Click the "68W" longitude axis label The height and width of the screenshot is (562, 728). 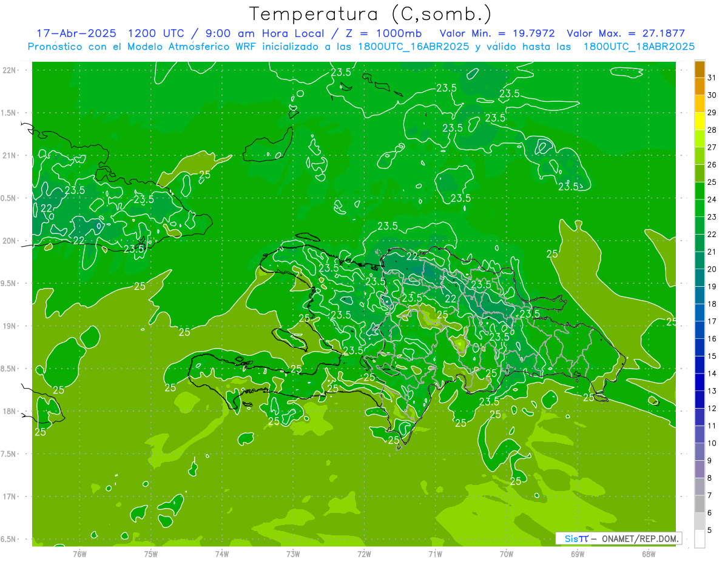(x=649, y=553)
